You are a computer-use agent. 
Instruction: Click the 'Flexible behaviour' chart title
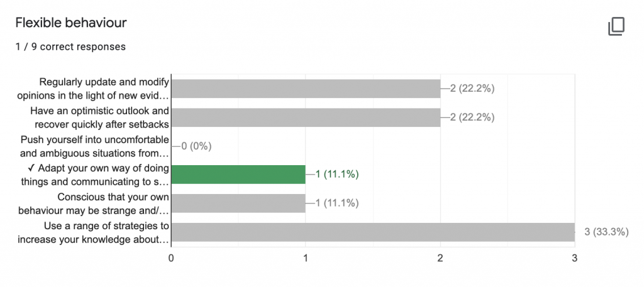pos(70,23)
